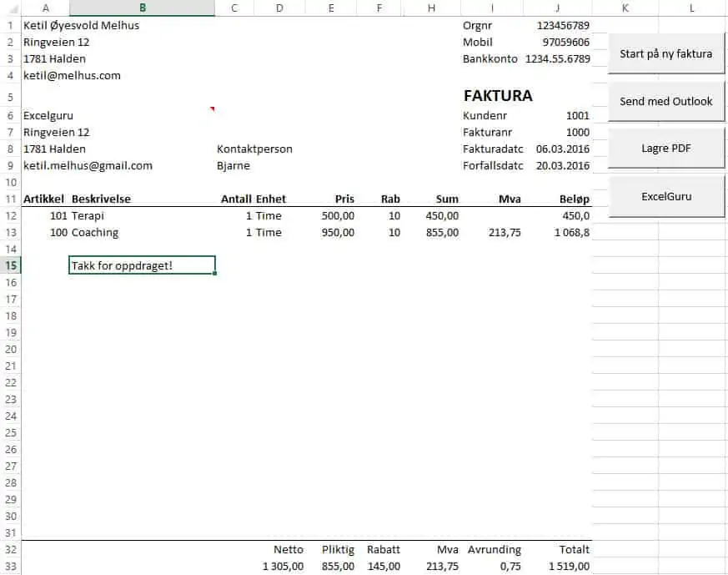Select the 'Kontaktperson' label cell
The width and height of the screenshot is (728, 575).
[x=254, y=149]
